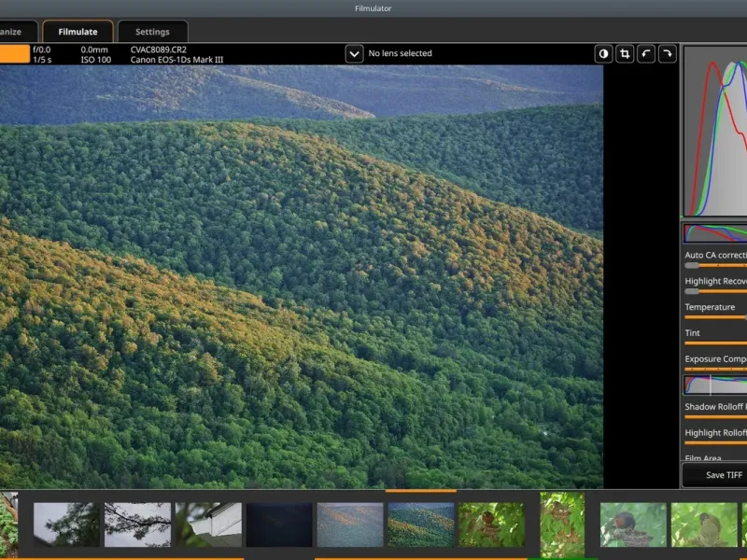Screen dimensions: 747x560
Task: Switch to the Organize tab
Action: (x=19, y=32)
